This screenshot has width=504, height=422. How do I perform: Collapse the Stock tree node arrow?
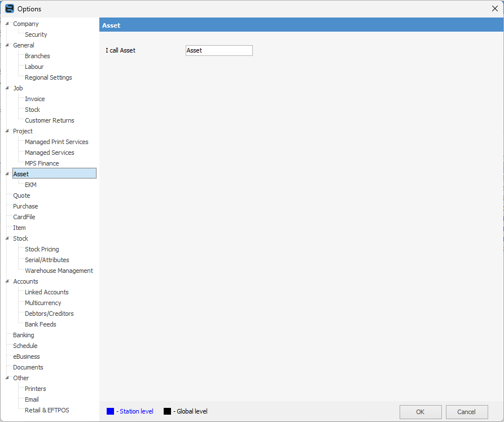tap(7, 238)
